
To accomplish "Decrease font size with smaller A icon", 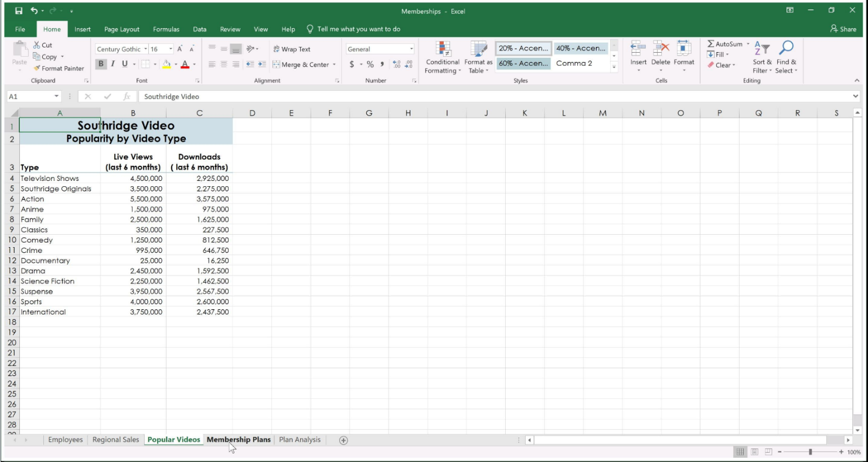I will (x=192, y=49).
